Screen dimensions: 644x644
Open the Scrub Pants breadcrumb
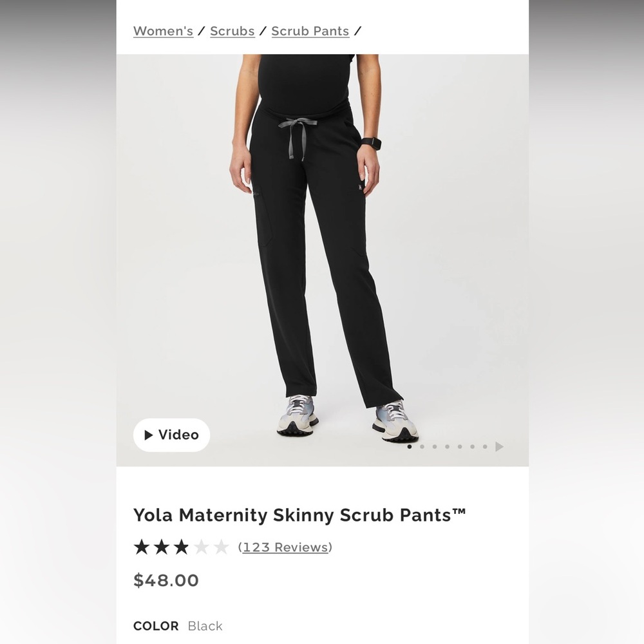(310, 31)
